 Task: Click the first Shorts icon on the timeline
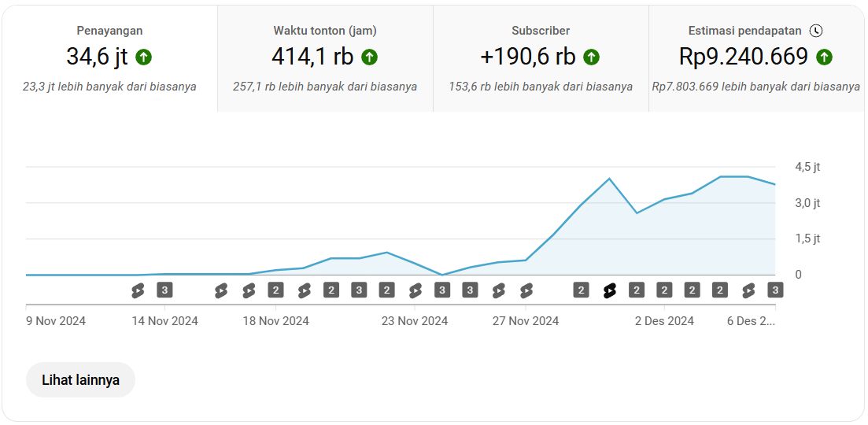click(x=138, y=290)
